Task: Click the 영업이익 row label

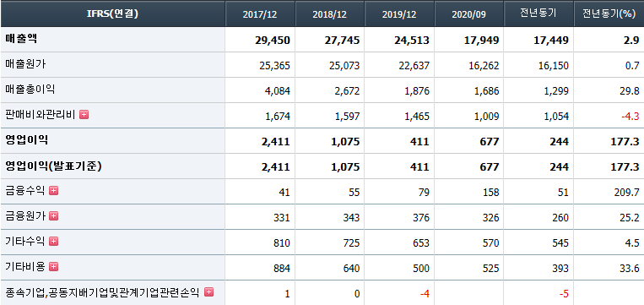Action: [x=27, y=140]
